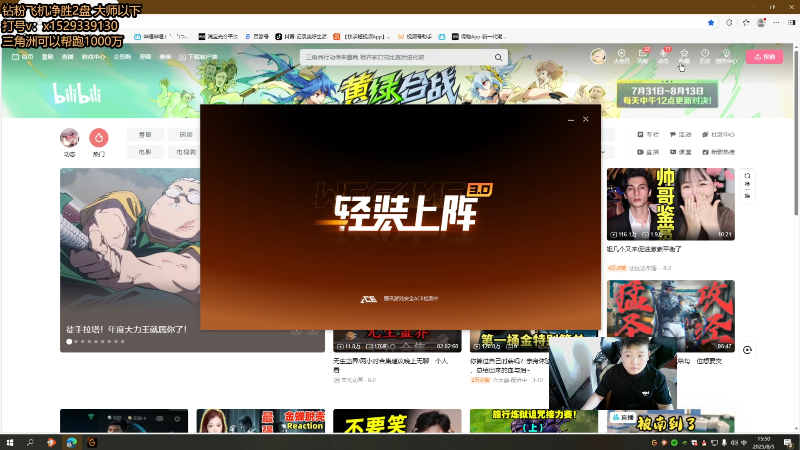This screenshot has height=450, width=800.
Task: Expand more categories chevron beside chips
Action: coord(604,152)
